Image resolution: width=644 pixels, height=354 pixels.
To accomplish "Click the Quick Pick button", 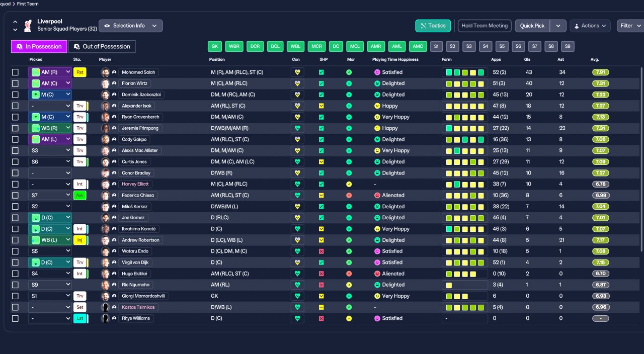I will 532,26.
